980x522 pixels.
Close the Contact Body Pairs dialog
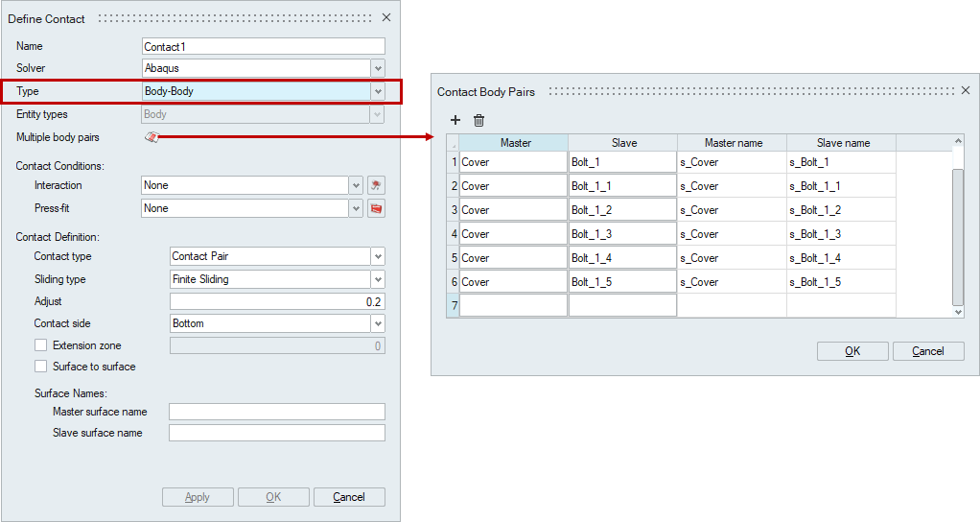tap(966, 90)
